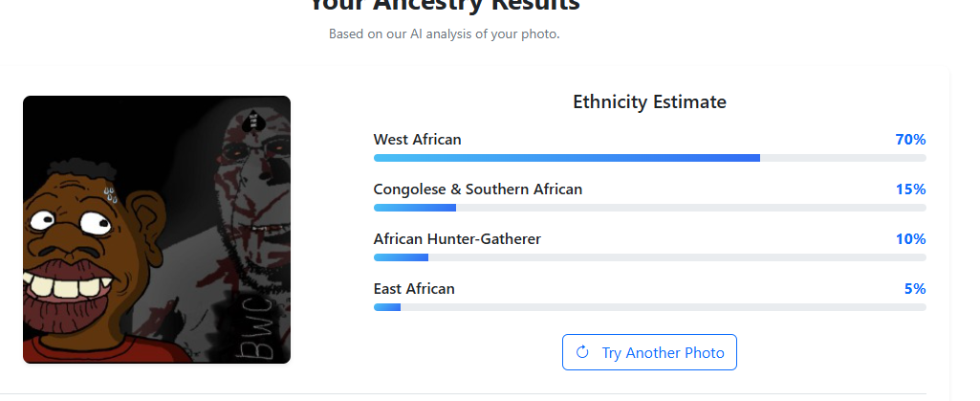
Task: Click the Congolese & Southern African progress bar
Action: (649, 208)
